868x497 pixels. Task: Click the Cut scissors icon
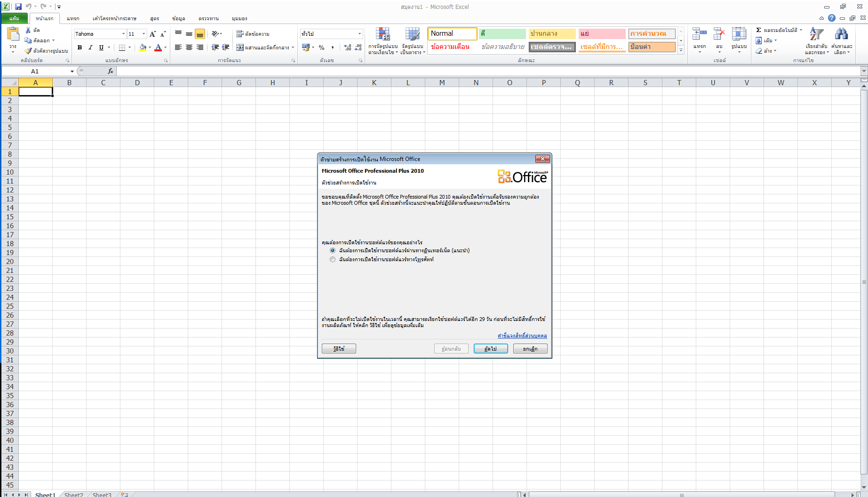[x=28, y=30]
